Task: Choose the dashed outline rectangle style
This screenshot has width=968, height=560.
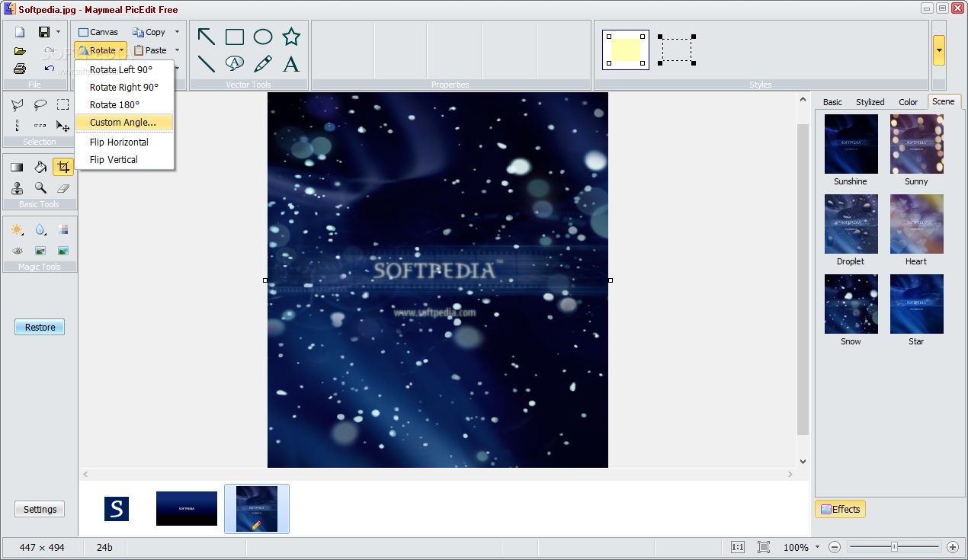Action: point(676,50)
